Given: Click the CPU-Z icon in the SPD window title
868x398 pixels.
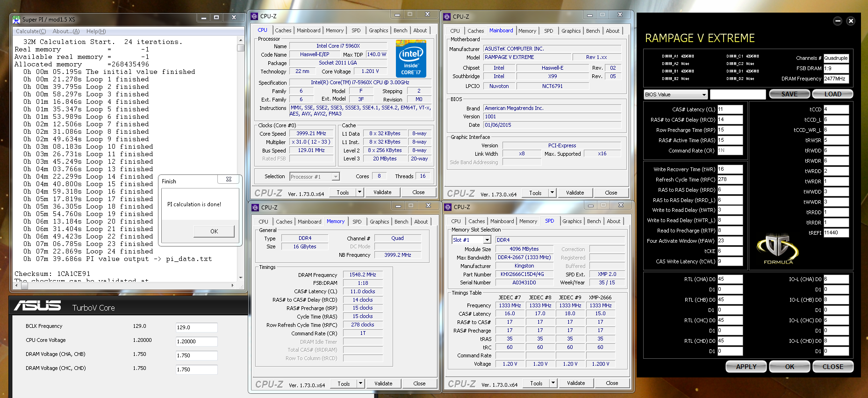Looking at the screenshot, I should coord(448,207).
